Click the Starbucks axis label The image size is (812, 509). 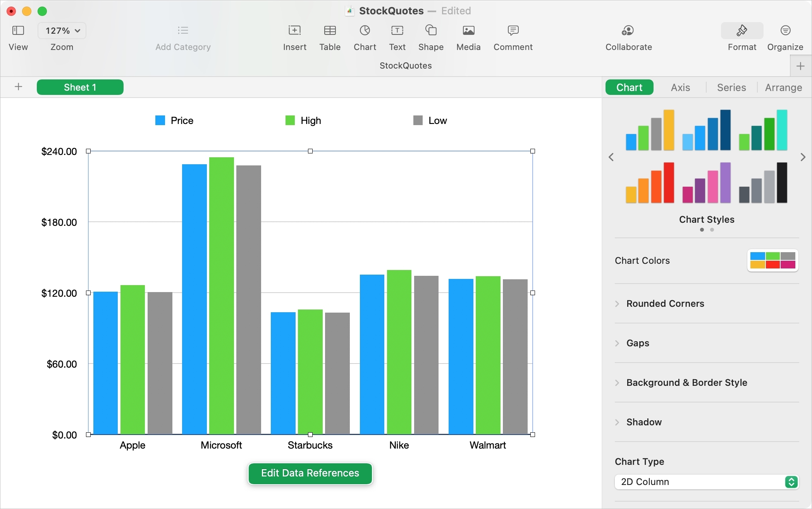[x=310, y=445]
